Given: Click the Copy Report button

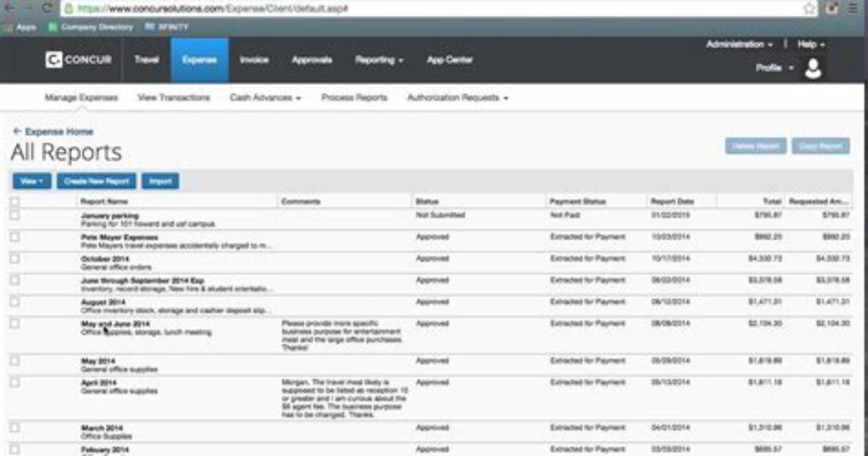Looking at the screenshot, I should pos(820,146).
